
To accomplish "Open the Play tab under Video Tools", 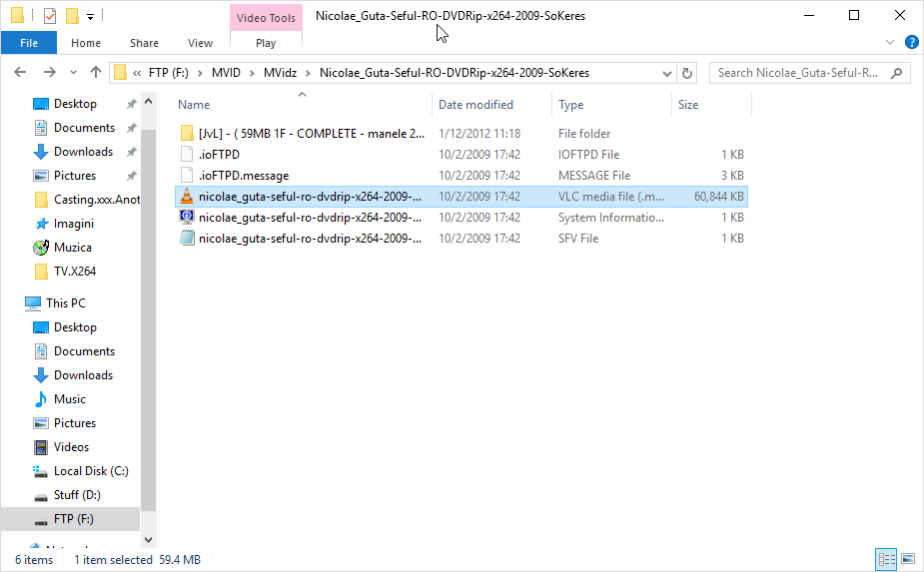I will pyautogui.click(x=266, y=43).
